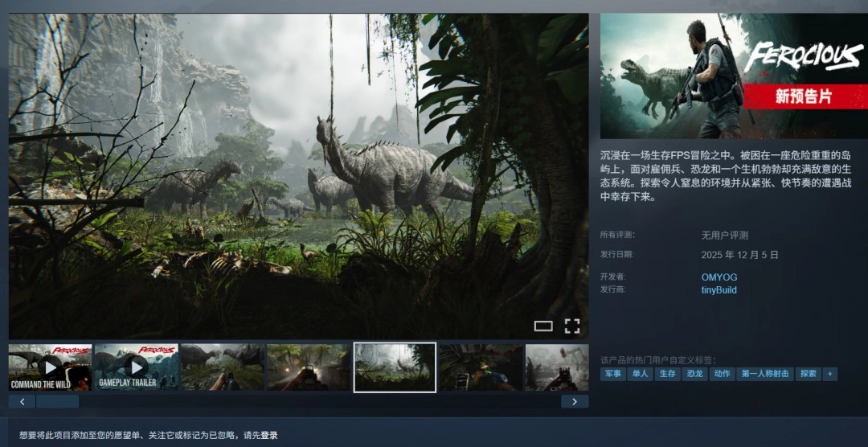
Task: Select the muzzle flash gunfire screenshot thumbnail
Action: pyautogui.click(x=309, y=367)
